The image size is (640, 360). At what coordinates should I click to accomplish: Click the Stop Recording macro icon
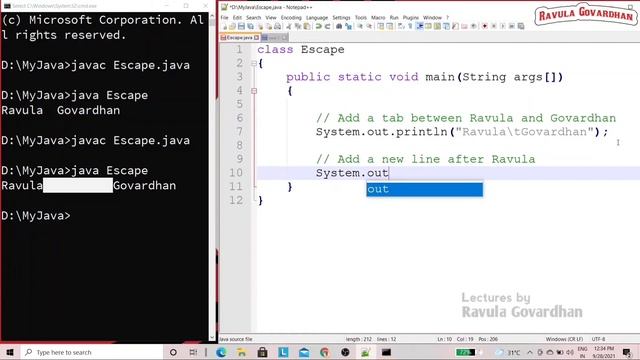pos(493,26)
